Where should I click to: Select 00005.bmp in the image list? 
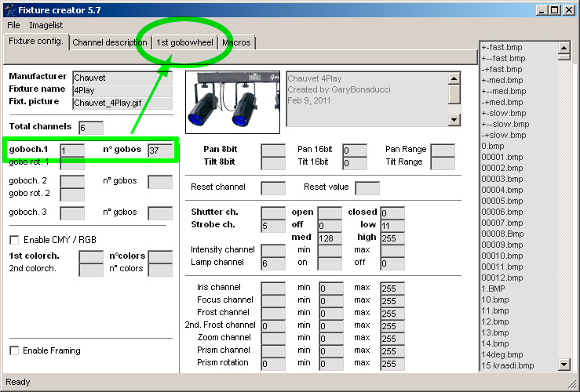click(502, 201)
